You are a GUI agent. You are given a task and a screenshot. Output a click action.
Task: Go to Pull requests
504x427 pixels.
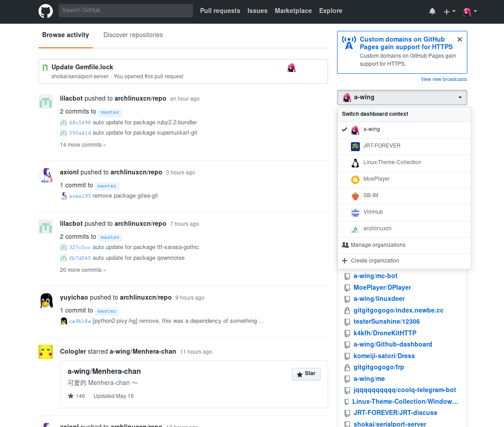click(220, 11)
